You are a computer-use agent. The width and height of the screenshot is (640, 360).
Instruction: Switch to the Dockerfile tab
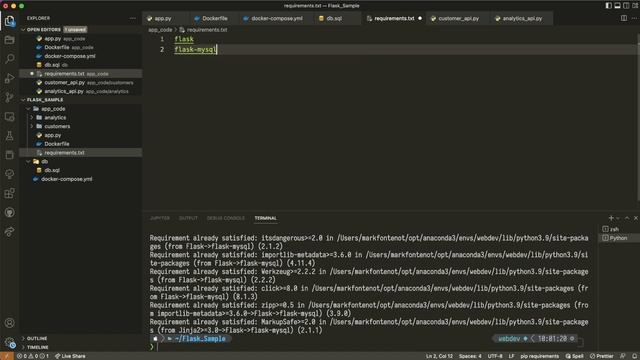215,18
